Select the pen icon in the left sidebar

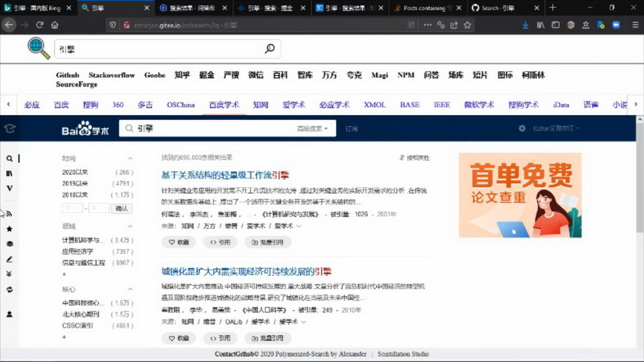click(9, 259)
